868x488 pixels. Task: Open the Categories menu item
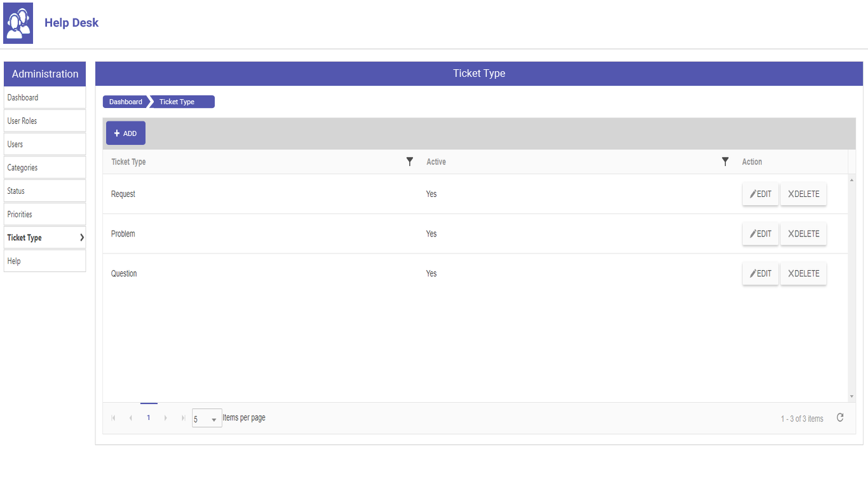point(44,168)
